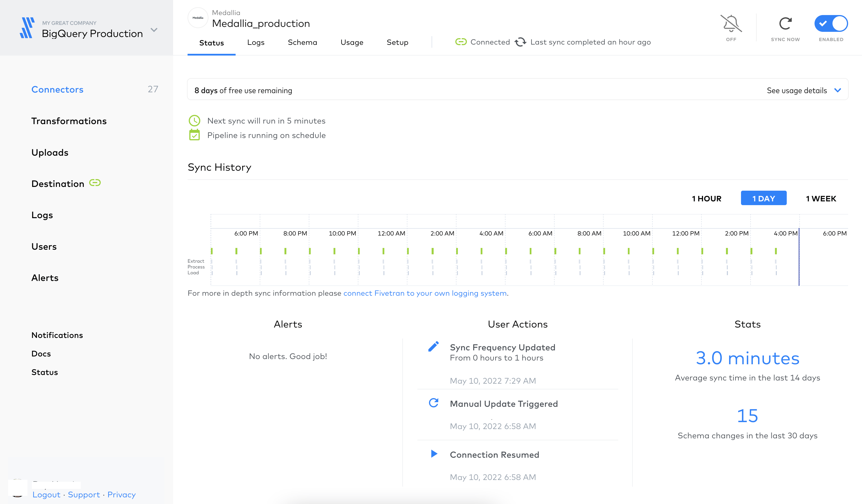This screenshot has height=504, width=862.
Task: Open Docs in the sidebar
Action: [41, 354]
